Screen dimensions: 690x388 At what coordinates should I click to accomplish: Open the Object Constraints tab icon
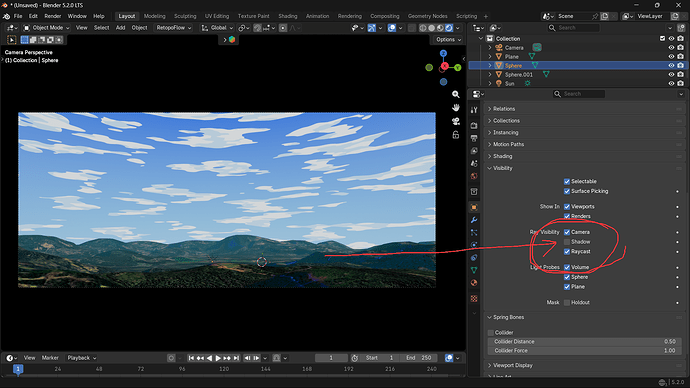click(x=474, y=258)
